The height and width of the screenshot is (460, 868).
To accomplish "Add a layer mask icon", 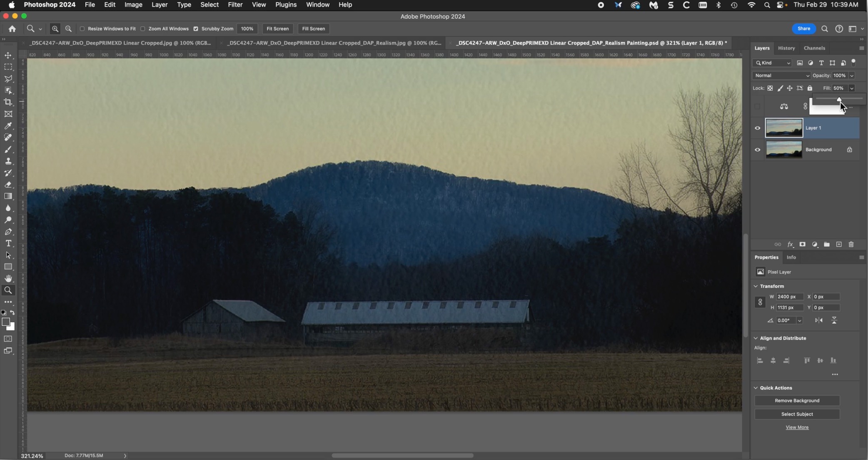I will point(802,245).
